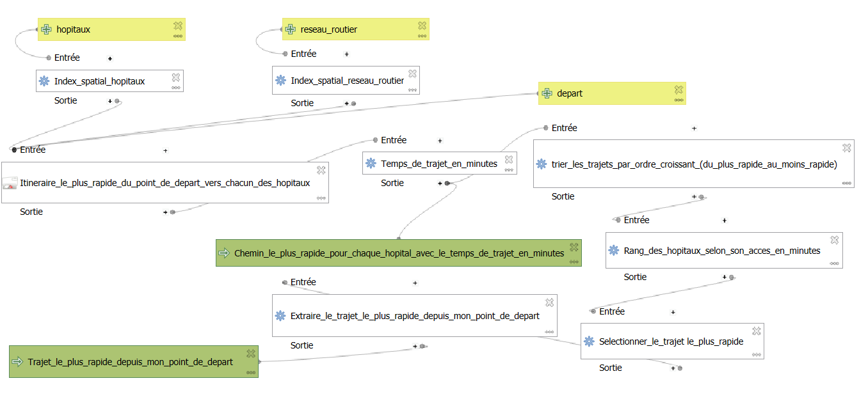
Task: Delete the Chemin_le_plus_rapide output node
Action: pyautogui.click(x=574, y=249)
